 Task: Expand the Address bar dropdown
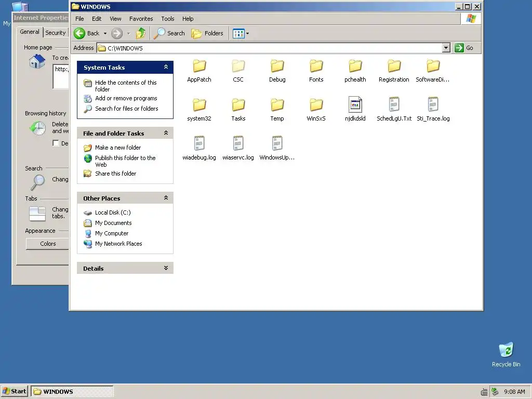click(446, 48)
